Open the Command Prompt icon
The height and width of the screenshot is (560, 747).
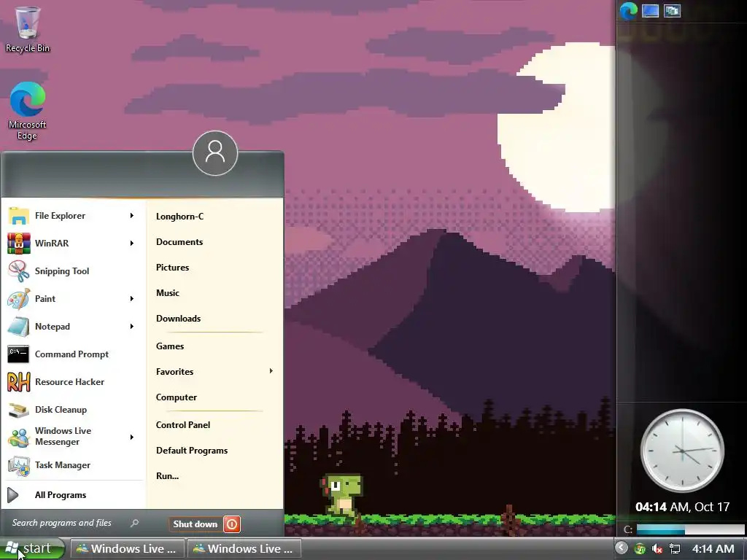18,354
